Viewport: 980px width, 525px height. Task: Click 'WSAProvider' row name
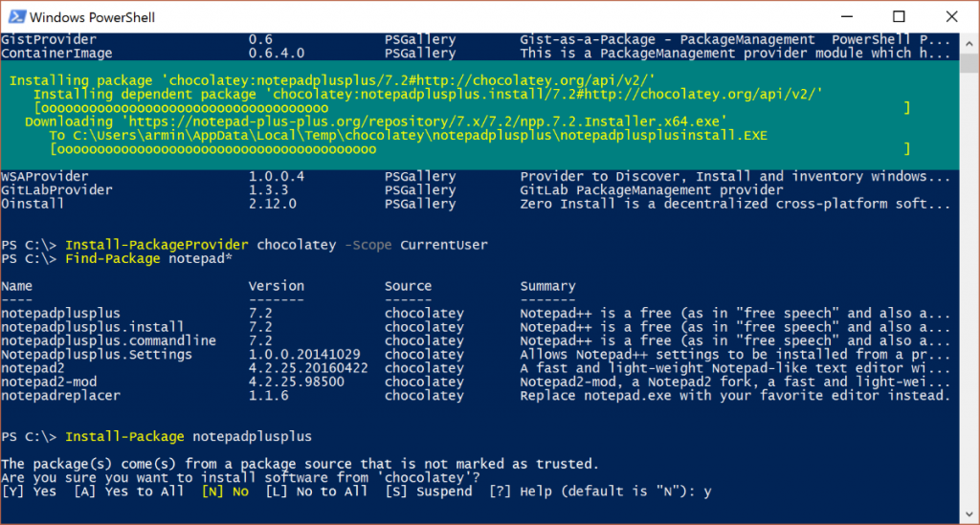coord(45,176)
